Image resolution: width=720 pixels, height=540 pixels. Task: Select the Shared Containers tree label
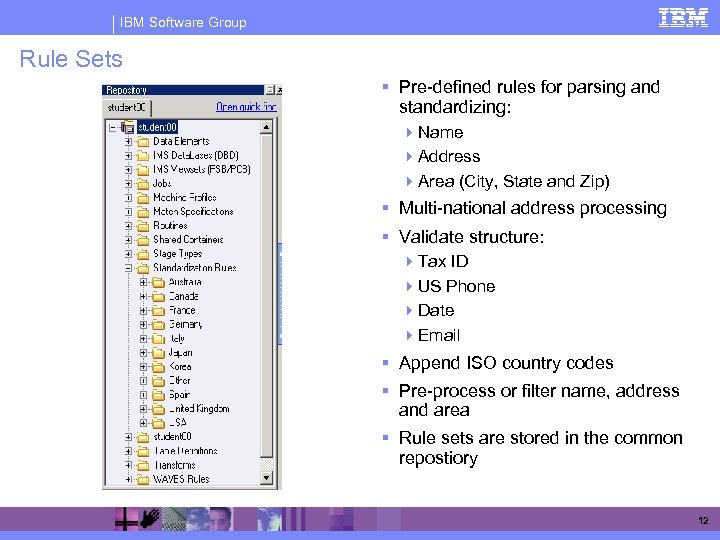coord(188,240)
